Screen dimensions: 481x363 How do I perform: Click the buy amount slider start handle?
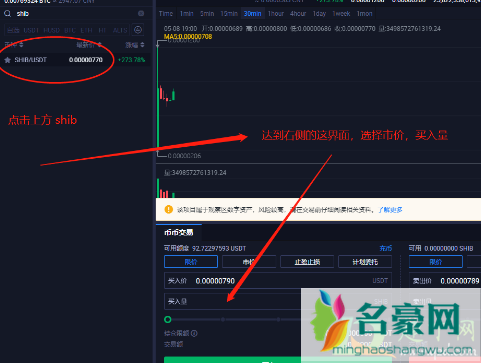[x=168, y=319]
